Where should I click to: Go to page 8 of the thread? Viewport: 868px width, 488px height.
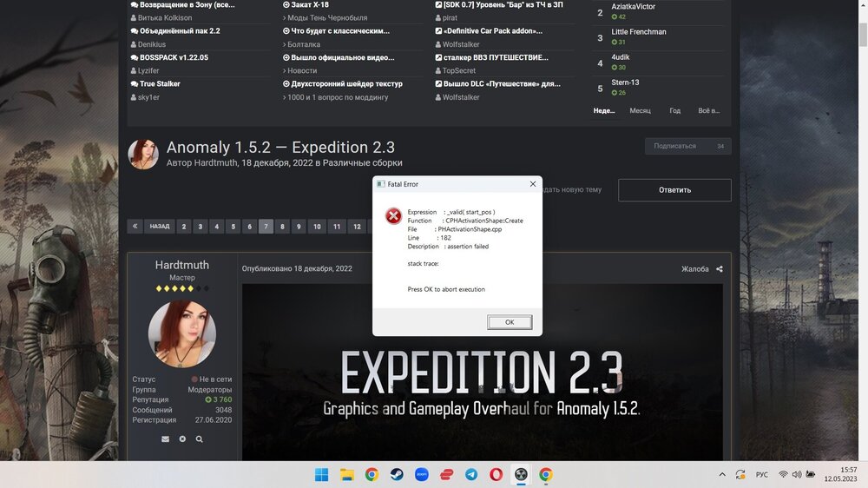pos(282,227)
